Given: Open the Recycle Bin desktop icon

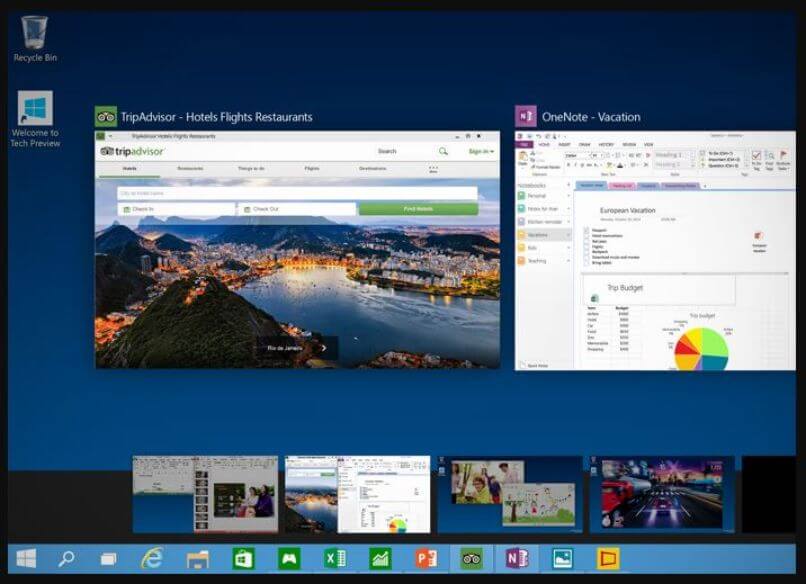Looking at the screenshot, I should point(35,38).
